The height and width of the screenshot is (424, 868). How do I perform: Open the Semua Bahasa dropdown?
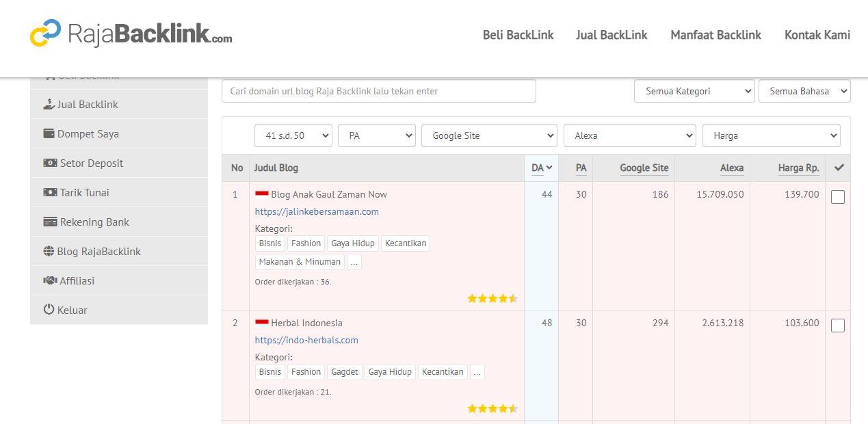coord(804,90)
